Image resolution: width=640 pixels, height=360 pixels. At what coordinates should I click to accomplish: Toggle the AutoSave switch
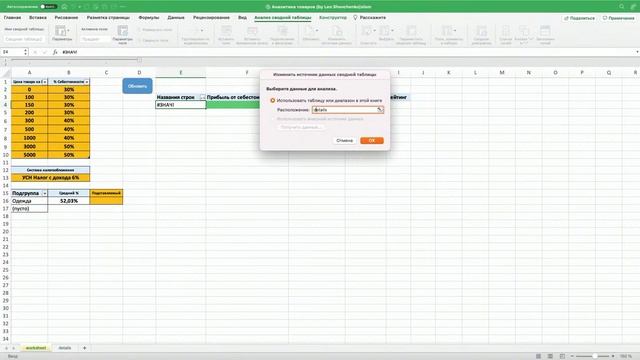pyautogui.click(x=49, y=7)
